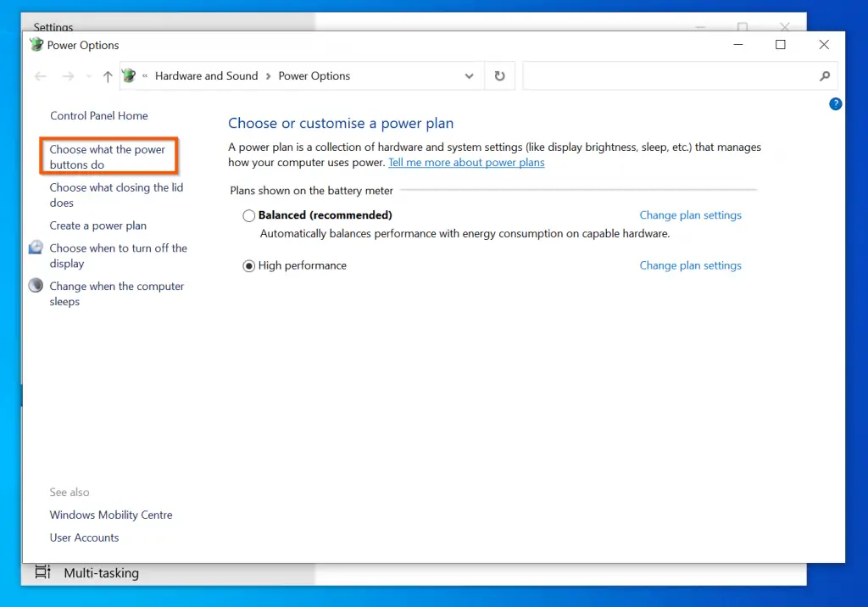Screen dimensions: 868x607
Task: Open the recent locations dropdown arrow
Action: (x=89, y=77)
